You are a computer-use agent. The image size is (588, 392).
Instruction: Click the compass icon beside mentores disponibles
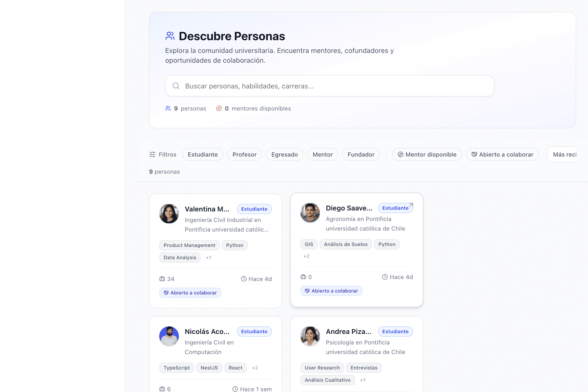(x=219, y=108)
